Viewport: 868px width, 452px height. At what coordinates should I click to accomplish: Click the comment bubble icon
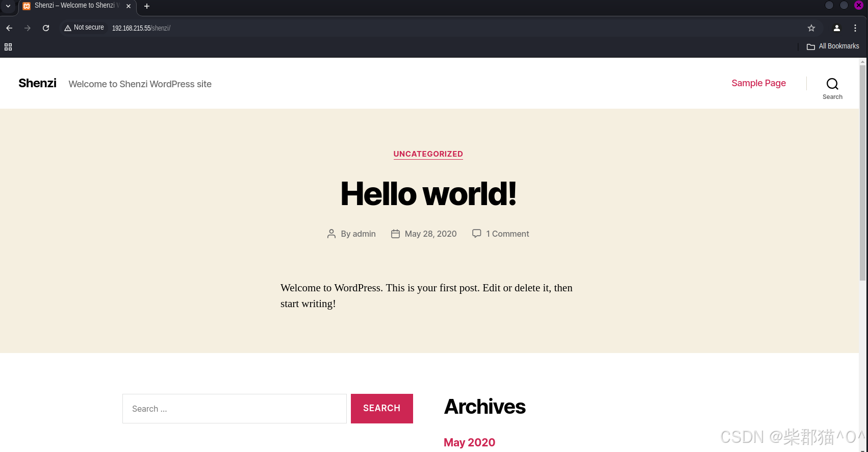pos(477,234)
